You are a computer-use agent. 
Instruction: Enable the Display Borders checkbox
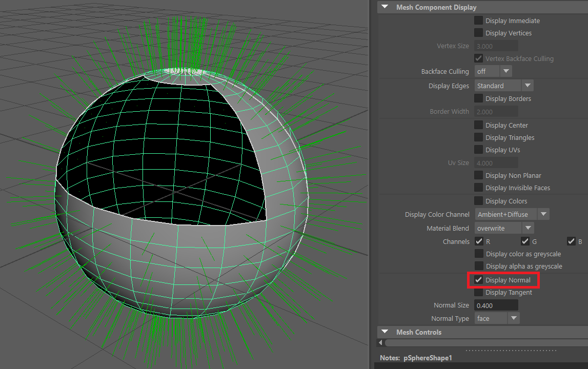[478, 98]
